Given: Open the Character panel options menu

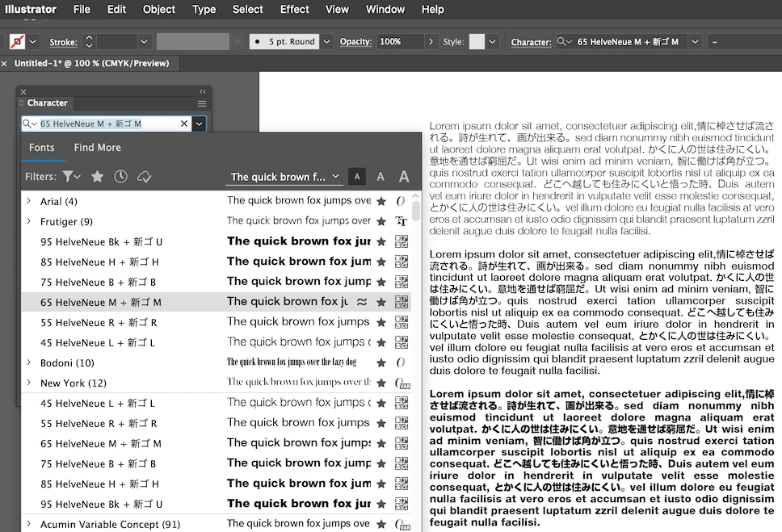Looking at the screenshot, I should (x=202, y=103).
